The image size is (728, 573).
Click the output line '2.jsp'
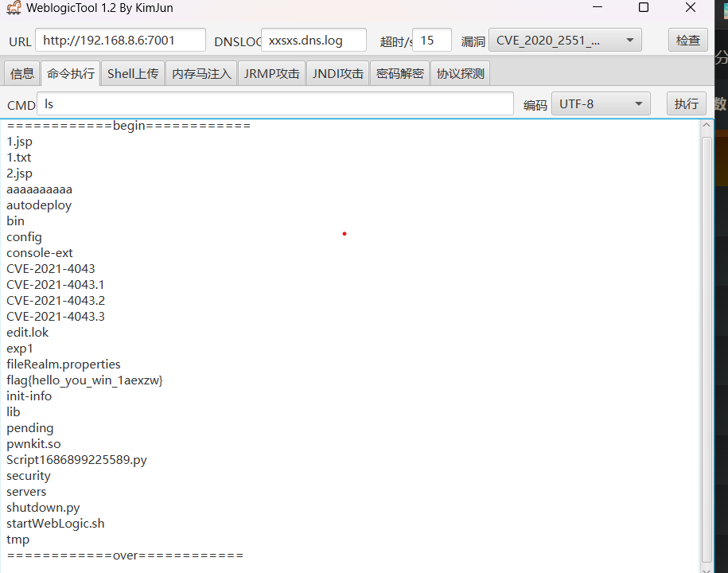pyautogui.click(x=20, y=173)
